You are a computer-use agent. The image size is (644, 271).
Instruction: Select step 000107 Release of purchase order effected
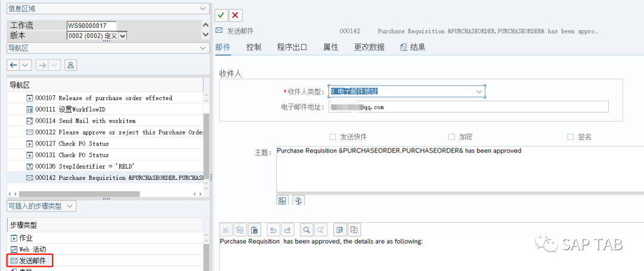(105, 98)
